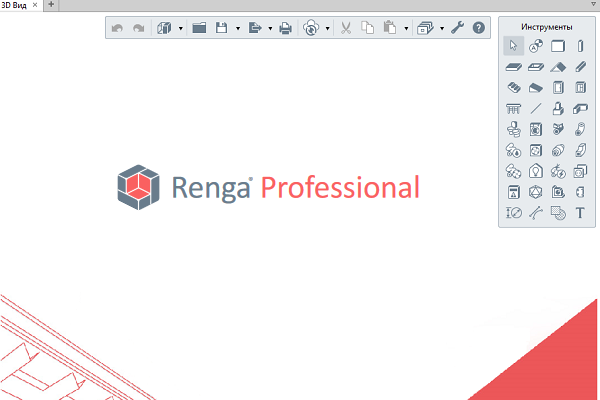Choose the pipe valve accessory tool
Viewport: 600px width, 400px height.
558,129
